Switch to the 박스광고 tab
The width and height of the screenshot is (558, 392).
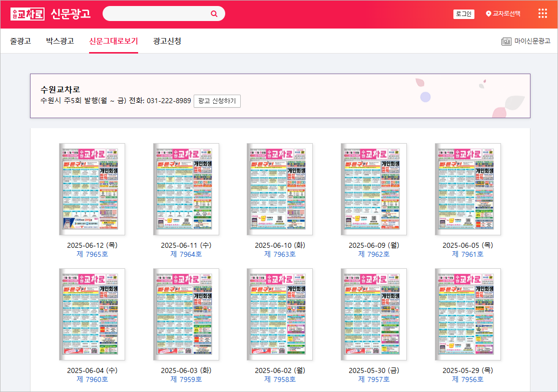[61, 41]
